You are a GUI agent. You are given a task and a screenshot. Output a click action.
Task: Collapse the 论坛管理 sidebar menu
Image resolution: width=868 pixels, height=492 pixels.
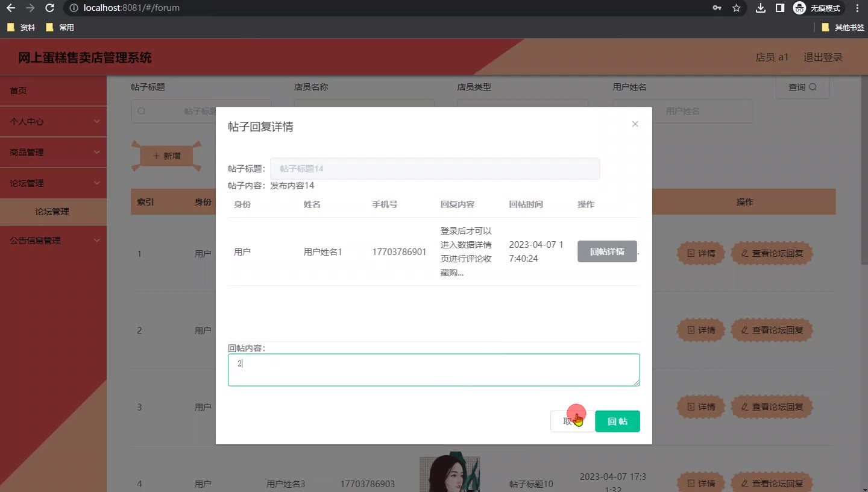53,183
